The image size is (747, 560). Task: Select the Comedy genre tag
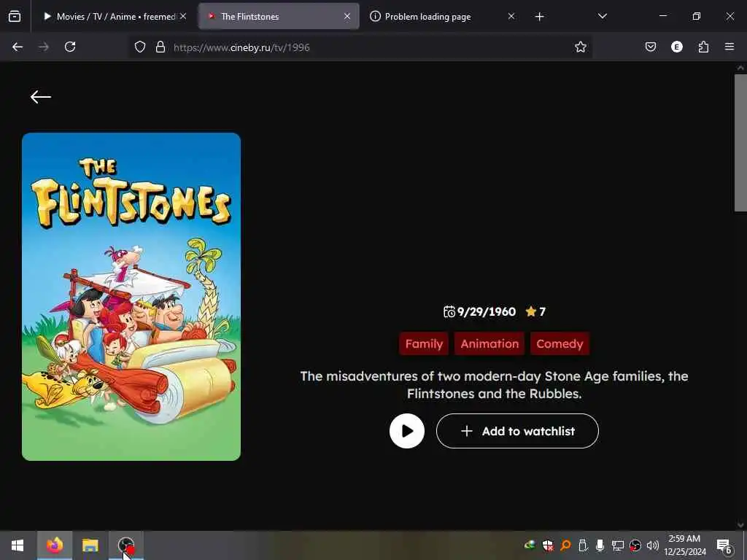point(560,344)
